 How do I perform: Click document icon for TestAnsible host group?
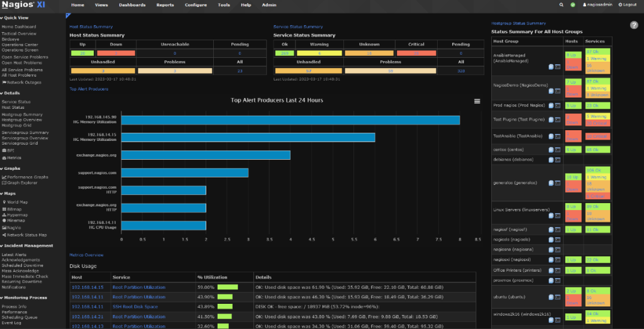coord(551,136)
